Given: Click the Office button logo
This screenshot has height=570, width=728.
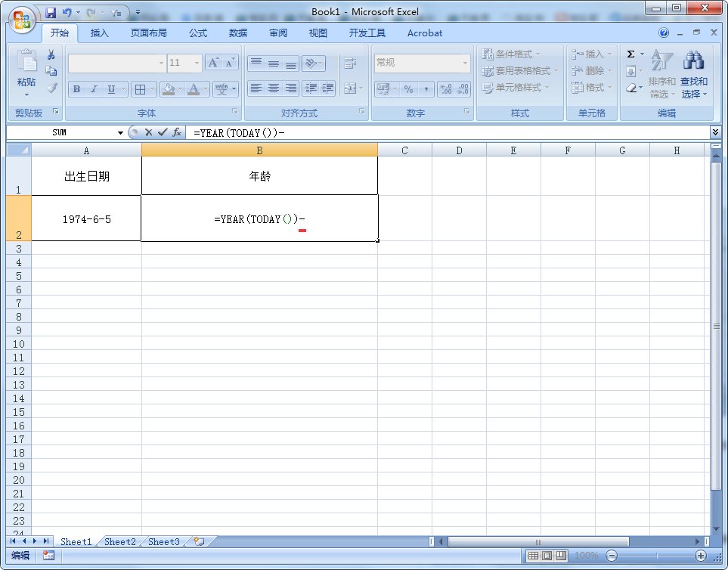Looking at the screenshot, I should (21, 19).
